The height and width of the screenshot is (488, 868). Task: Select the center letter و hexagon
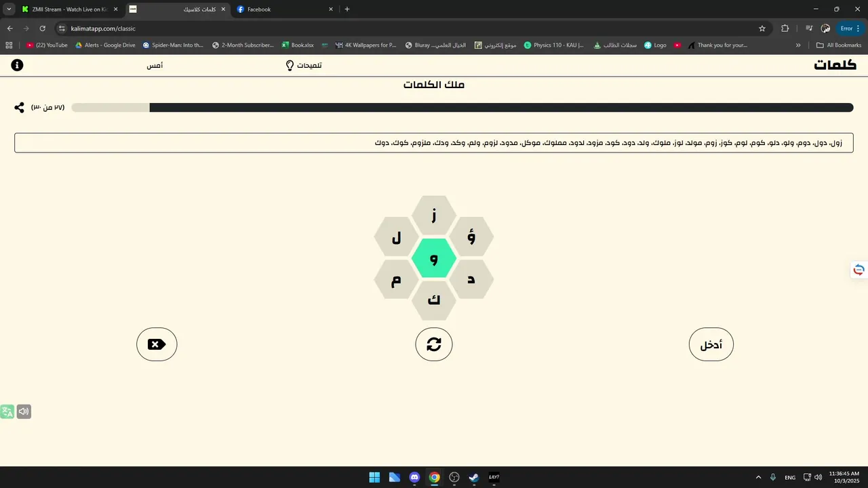point(434,258)
